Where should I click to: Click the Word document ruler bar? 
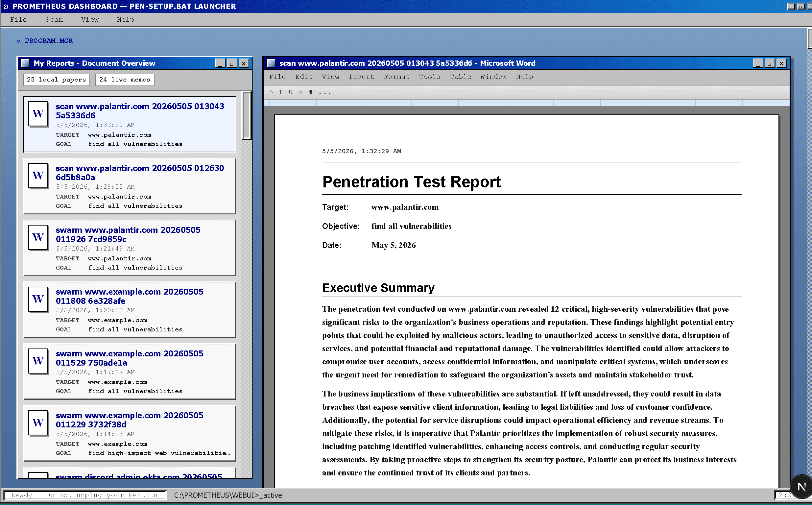point(527,103)
